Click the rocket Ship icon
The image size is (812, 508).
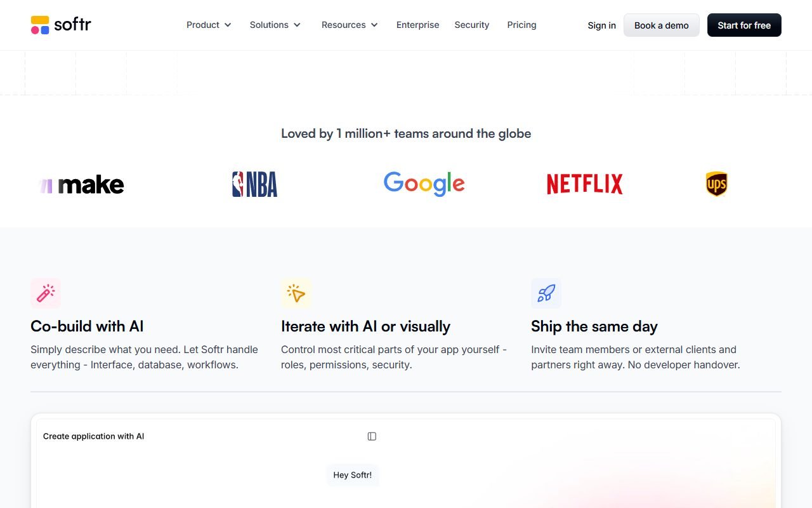point(546,293)
